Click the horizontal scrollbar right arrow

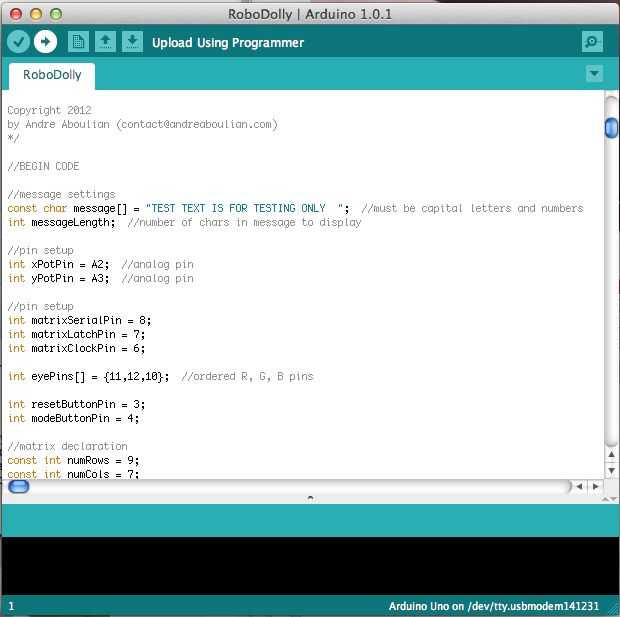[x=595, y=486]
